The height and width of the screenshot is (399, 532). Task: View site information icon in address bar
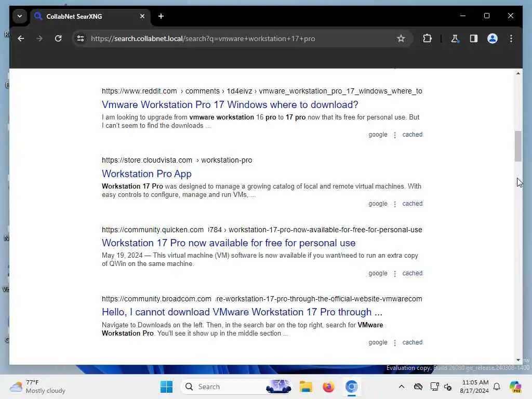[x=81, y=38]
